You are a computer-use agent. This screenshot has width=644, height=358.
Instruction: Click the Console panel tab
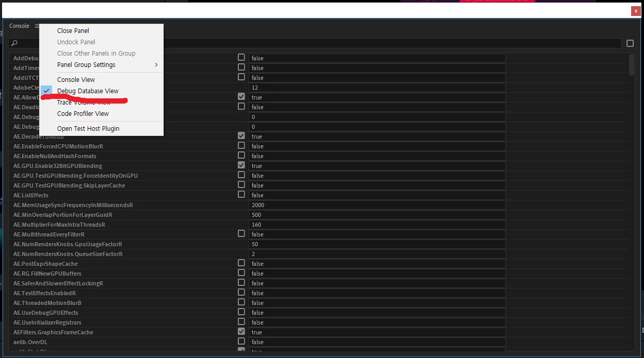tap(19, 26)
